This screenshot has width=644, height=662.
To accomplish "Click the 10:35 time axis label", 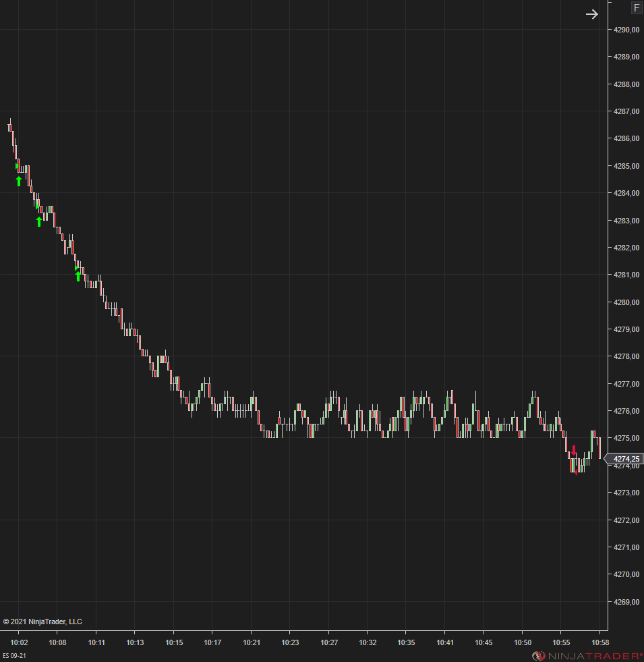I will (x=406, y=642).
